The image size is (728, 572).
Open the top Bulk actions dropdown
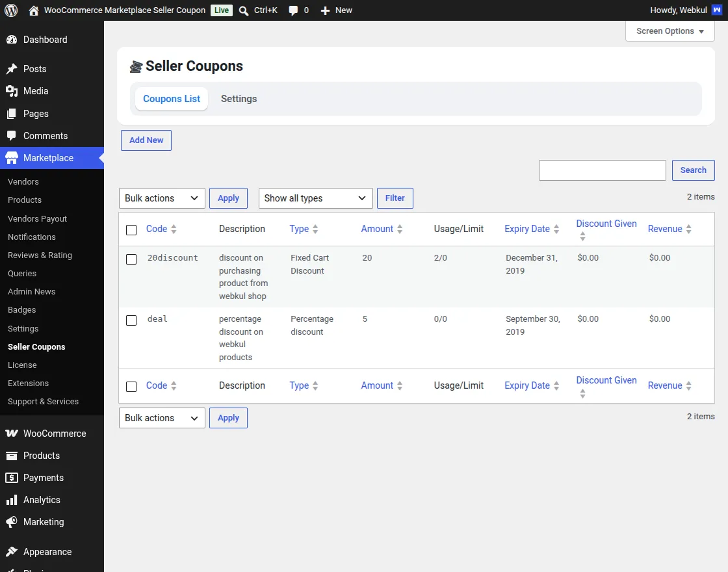coord(162,198)
